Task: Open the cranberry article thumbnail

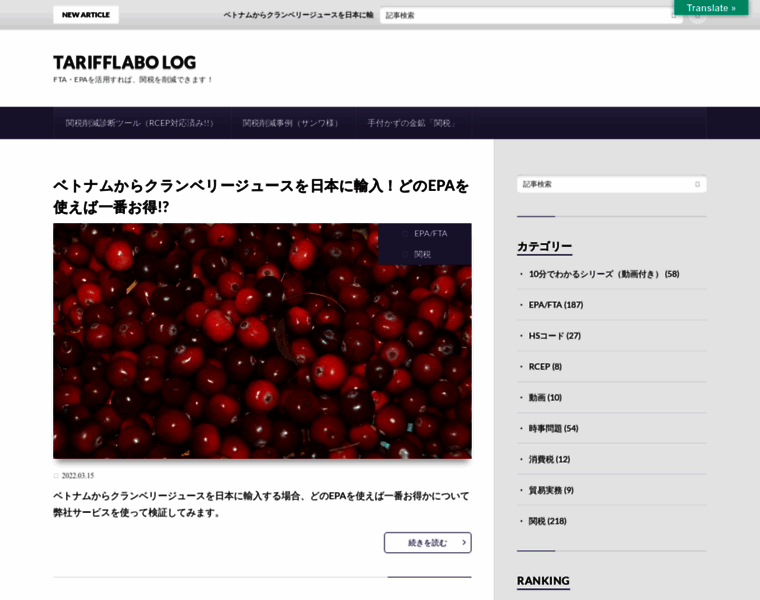Action: (262, 341)
